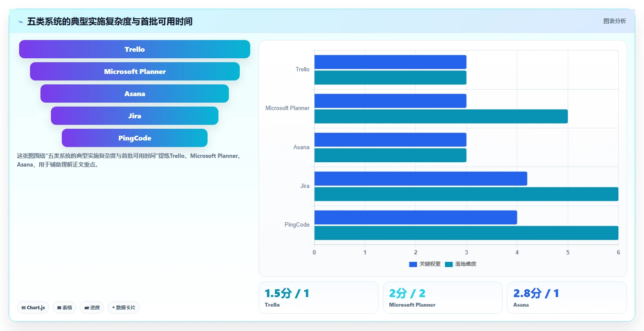The image size is (644, 331).
Task: Click the Chart.js tag
Action: tap(34, 308)
